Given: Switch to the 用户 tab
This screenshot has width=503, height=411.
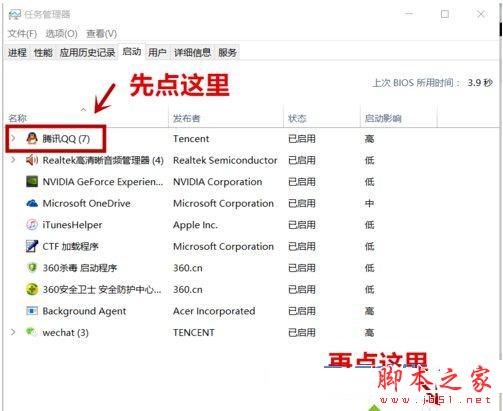Looking at the screenshot, I should [157, 52].
